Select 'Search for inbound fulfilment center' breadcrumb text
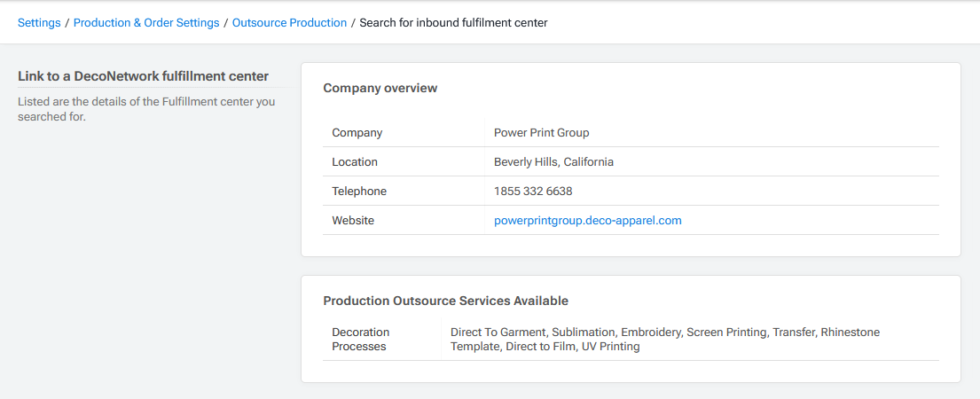Screen dimensions: 980x399 [x=453, y=23]
